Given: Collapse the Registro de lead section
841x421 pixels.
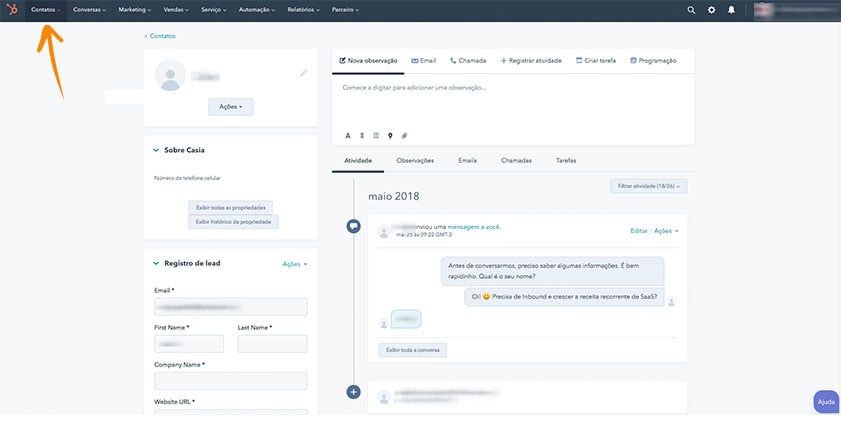Looking at the screenshot, I should [x=156, y=263].
